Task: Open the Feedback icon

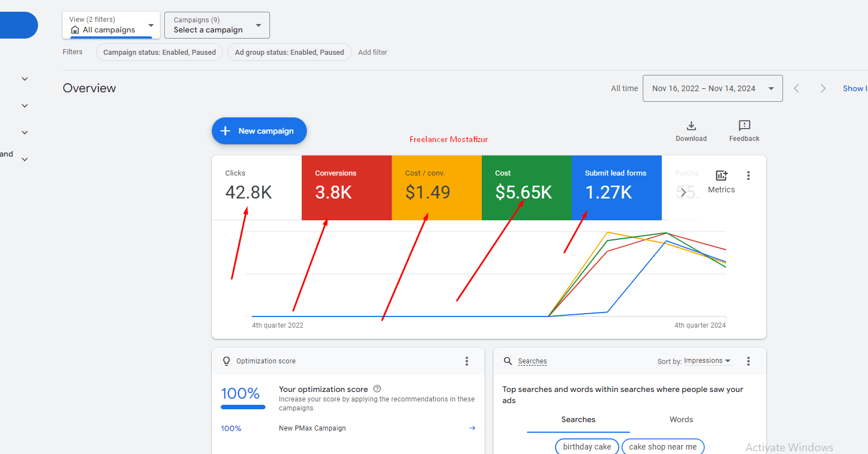Action: (744, 126)
